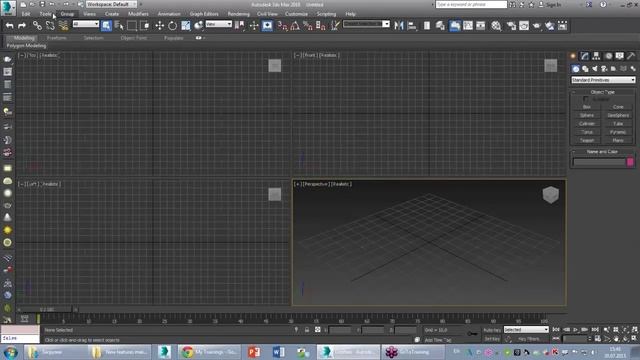Select the Cameras category icon
Viewport: 640px width, 360px height.
click(x=604, y=69)
